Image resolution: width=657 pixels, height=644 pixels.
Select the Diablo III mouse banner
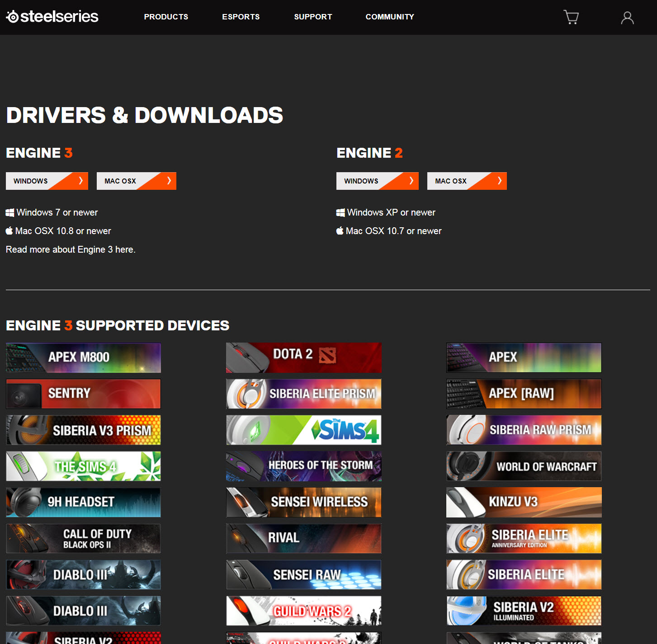coord(83,611)
